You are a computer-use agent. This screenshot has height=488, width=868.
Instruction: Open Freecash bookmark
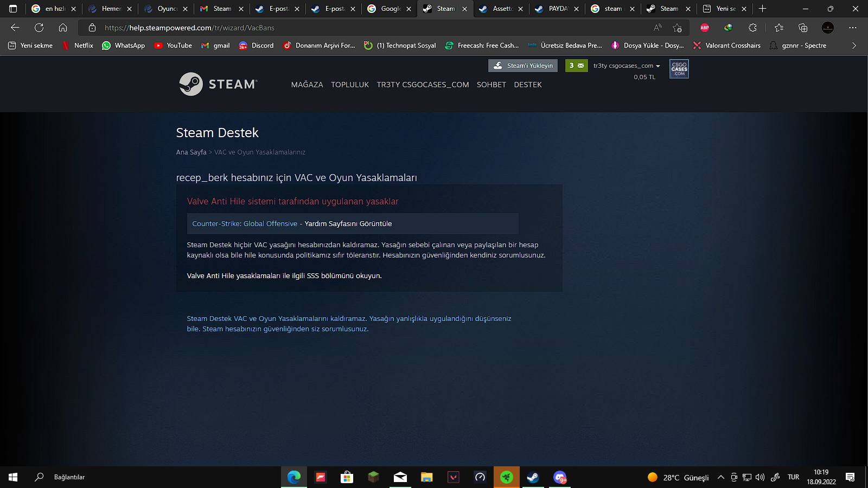482,46
